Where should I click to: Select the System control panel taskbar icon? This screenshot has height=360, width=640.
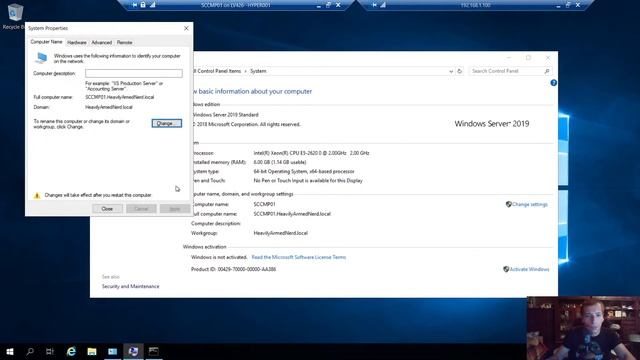pos(133,351)
